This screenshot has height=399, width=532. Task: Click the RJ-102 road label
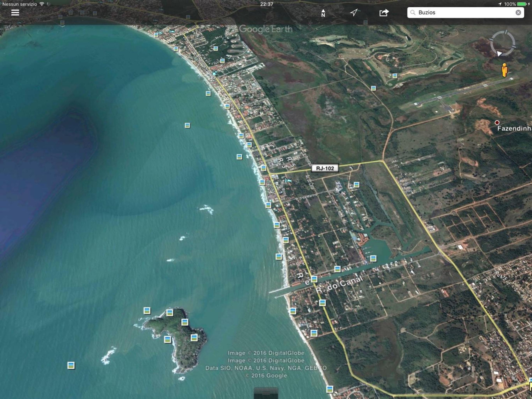(325, 168)
